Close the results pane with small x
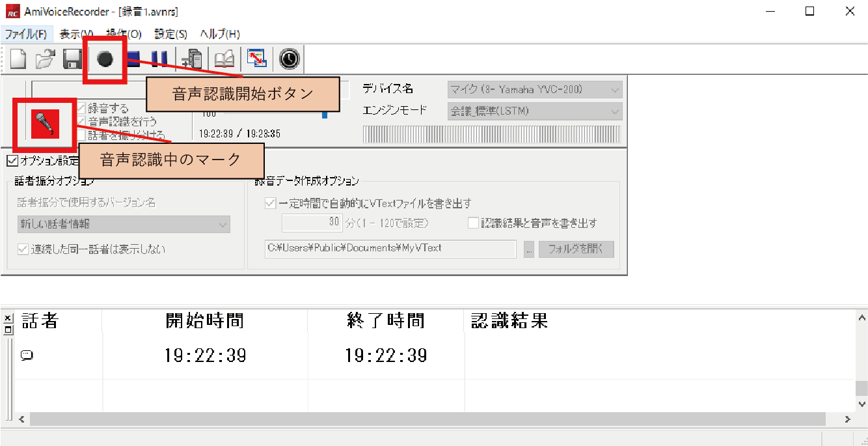 [x=8, y=319]
